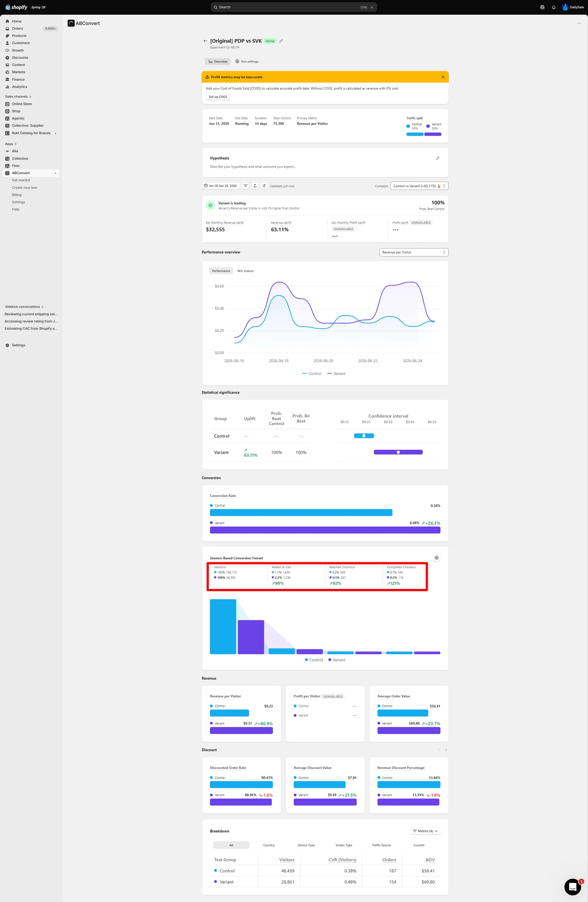The width and height of the screenshot is (588, 902).
Task: Open ABConvert Billing page
Action: [17, 195]
